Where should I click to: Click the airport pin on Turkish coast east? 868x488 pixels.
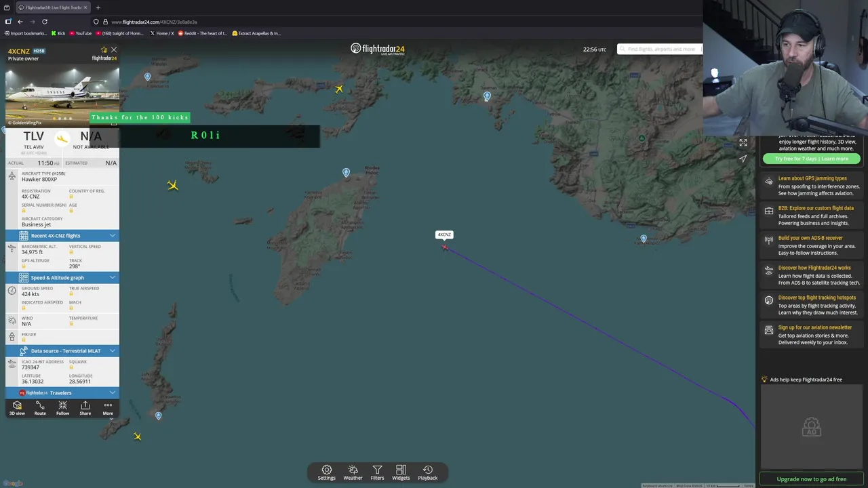click(x=644, y=239)
